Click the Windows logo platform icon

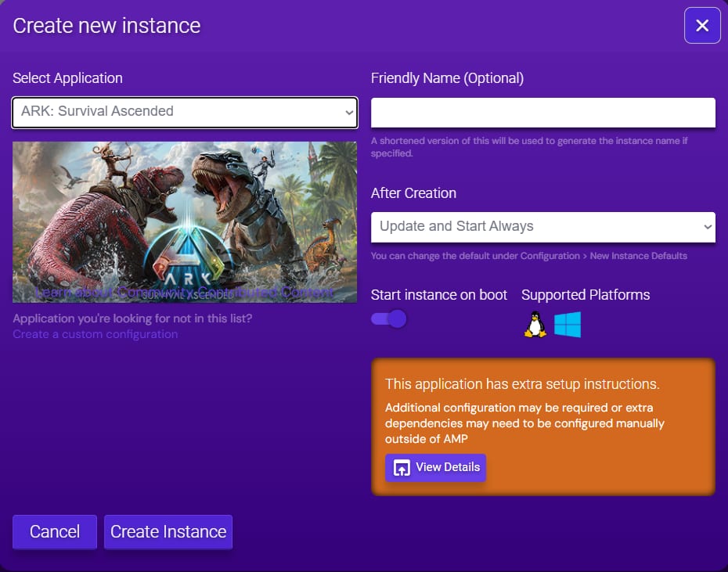pos(568,324)
